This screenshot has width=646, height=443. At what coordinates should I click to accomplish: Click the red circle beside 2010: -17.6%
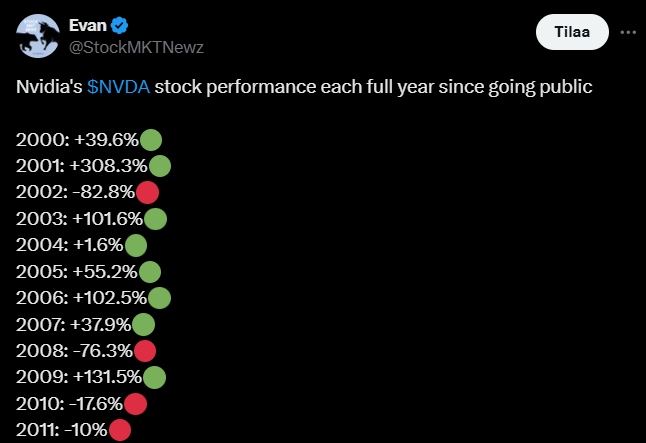(x=135, y=404)
